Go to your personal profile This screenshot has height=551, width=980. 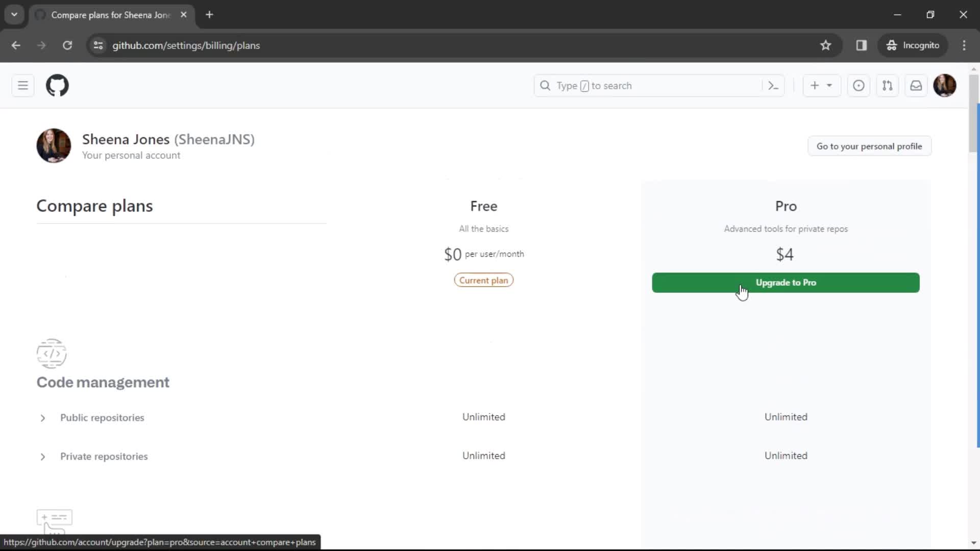click(x=870, y=146)
